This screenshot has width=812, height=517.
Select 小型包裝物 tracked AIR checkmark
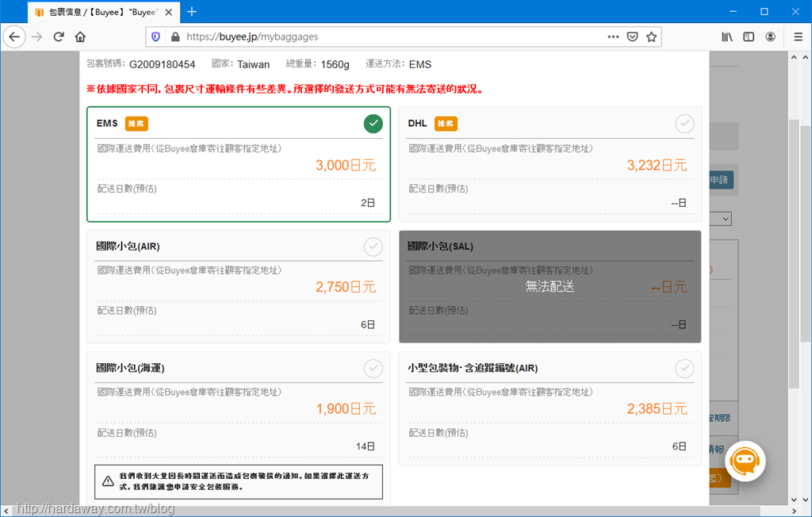(x=684, y=369)
